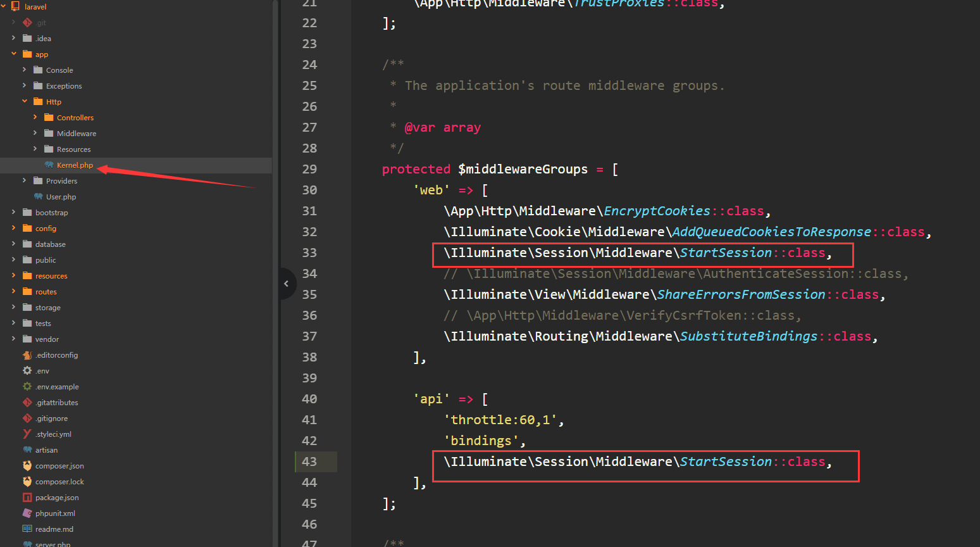Viewport: 980px width, 547px height.
Task: Click the routes folder icon
Action: tap(27, 291)
